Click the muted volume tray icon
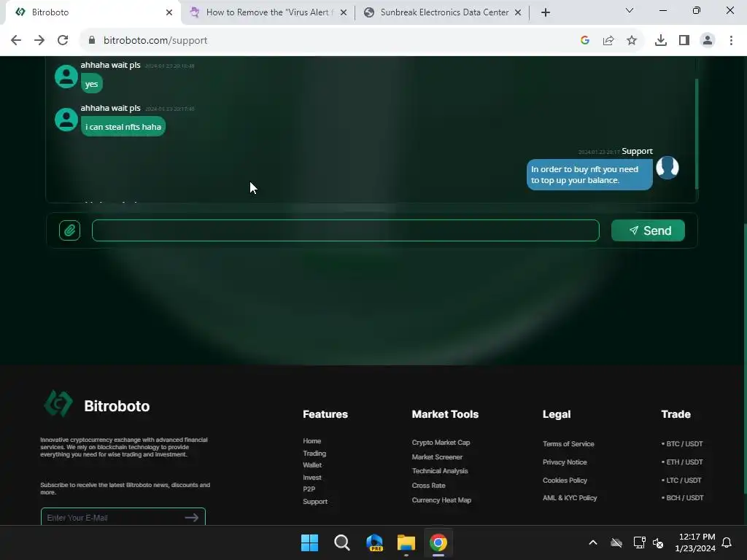Image resolution: width=747 pixels, height=560 pixels. coord(658,542)
